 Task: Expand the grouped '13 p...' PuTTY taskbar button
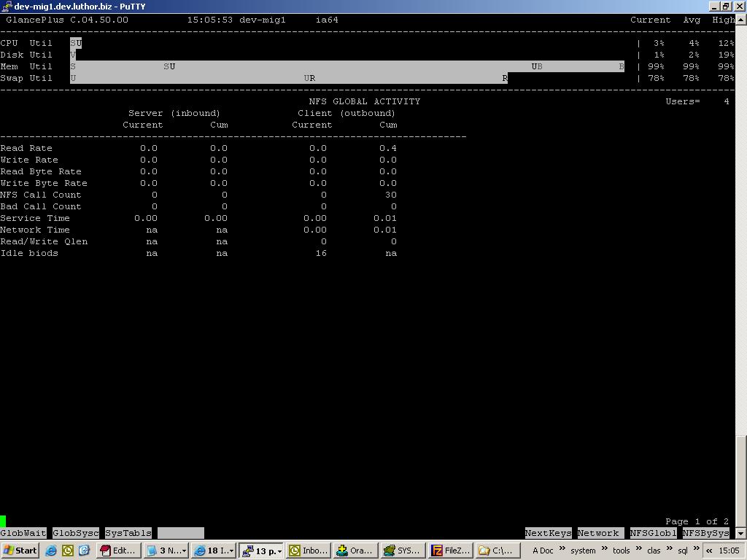261,551
